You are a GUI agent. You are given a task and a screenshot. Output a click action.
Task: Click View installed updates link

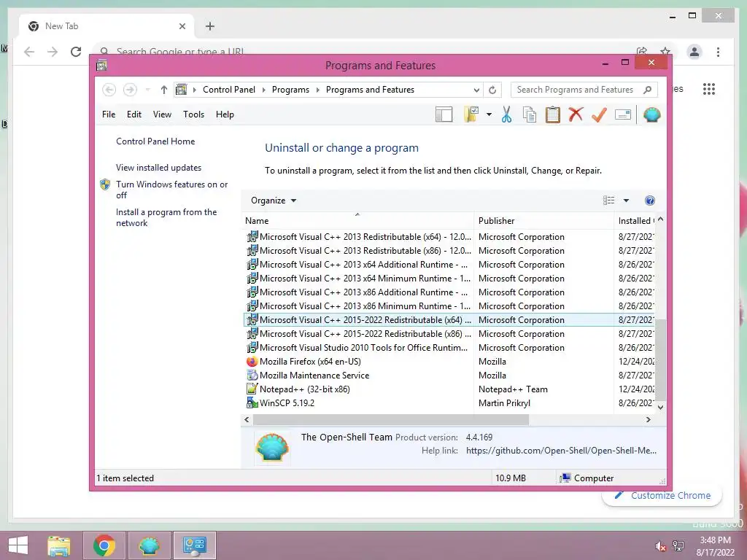(x=158, y=168)
